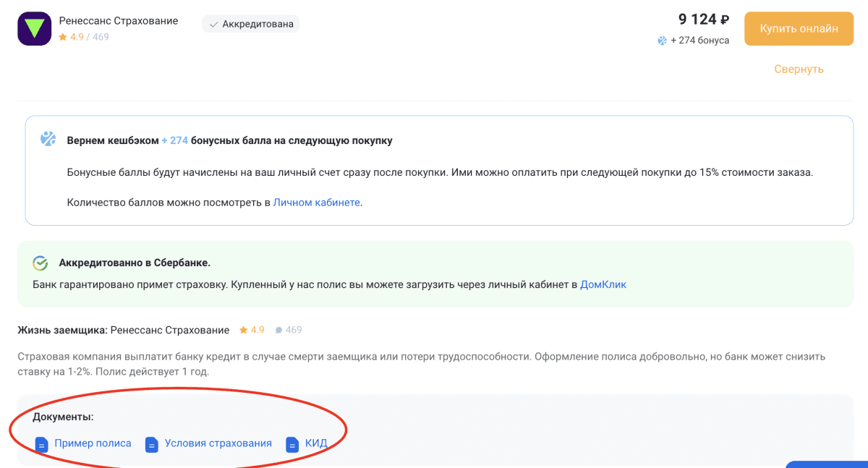Click the Sberbank logo icon
Viewport: 868px width, 468px height.
point(41,263)
